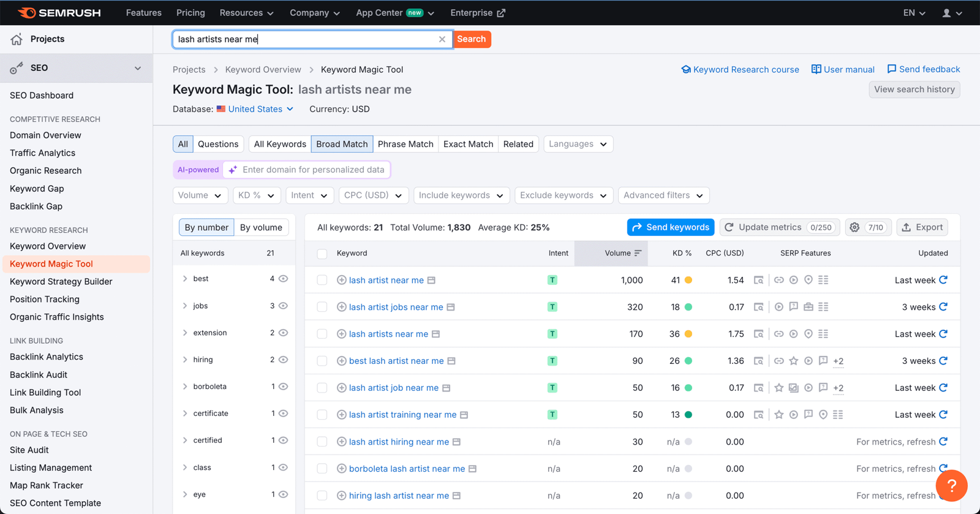Open the Intent filter dropdown
This screenshot has height=514, width=980.
(309, 195)
